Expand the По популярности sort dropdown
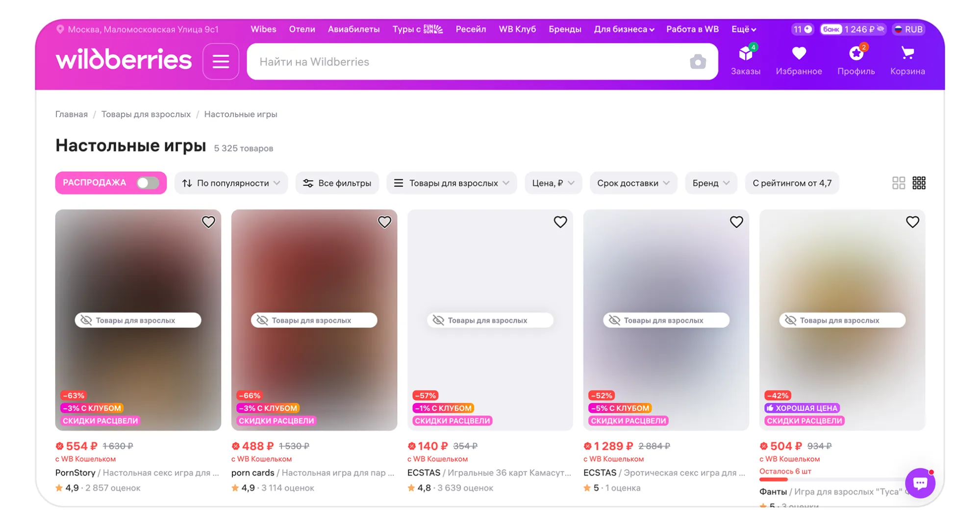The width and height of the screenshot is (980, 525). pos(231,183)
